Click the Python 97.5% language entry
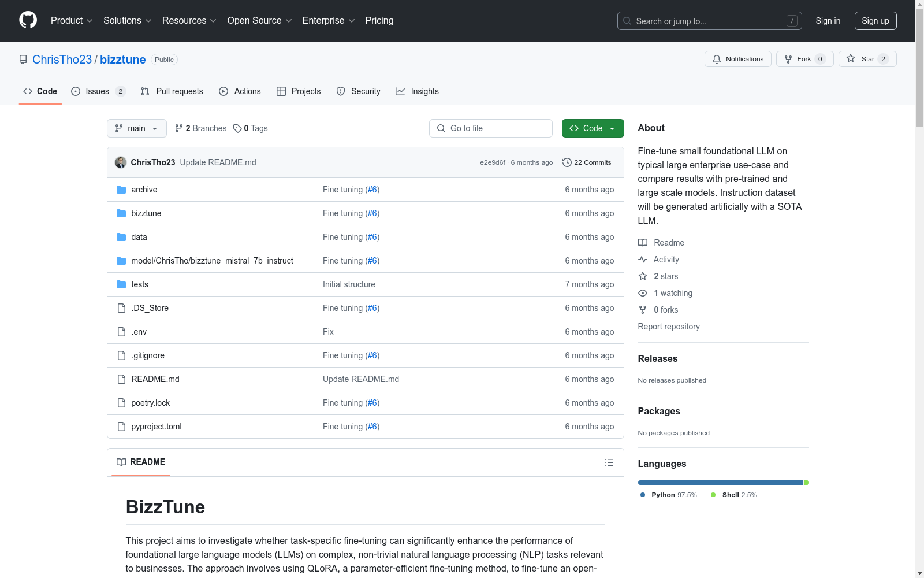 tap(669, 495)
